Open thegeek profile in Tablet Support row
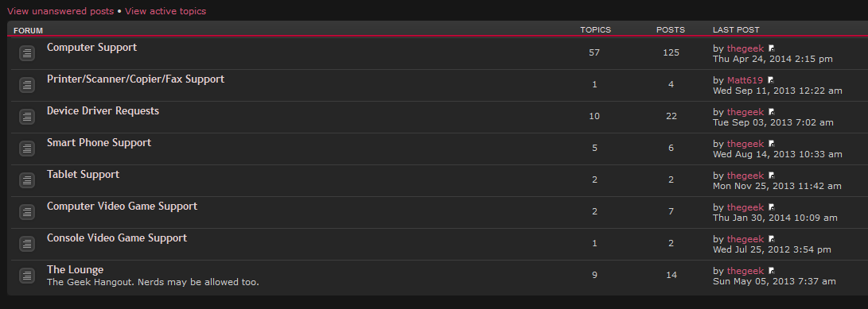 (x=745, y=176)
